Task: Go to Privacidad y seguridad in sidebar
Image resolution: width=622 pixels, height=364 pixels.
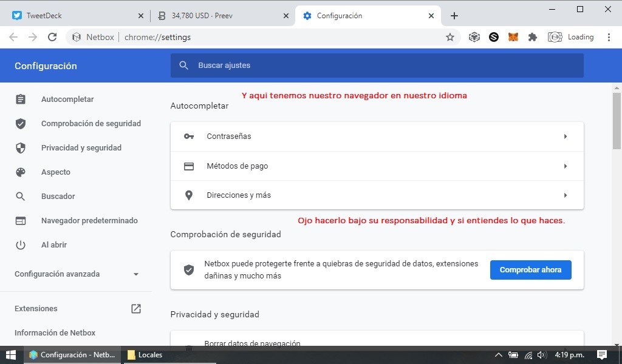Action: [81, 148]
